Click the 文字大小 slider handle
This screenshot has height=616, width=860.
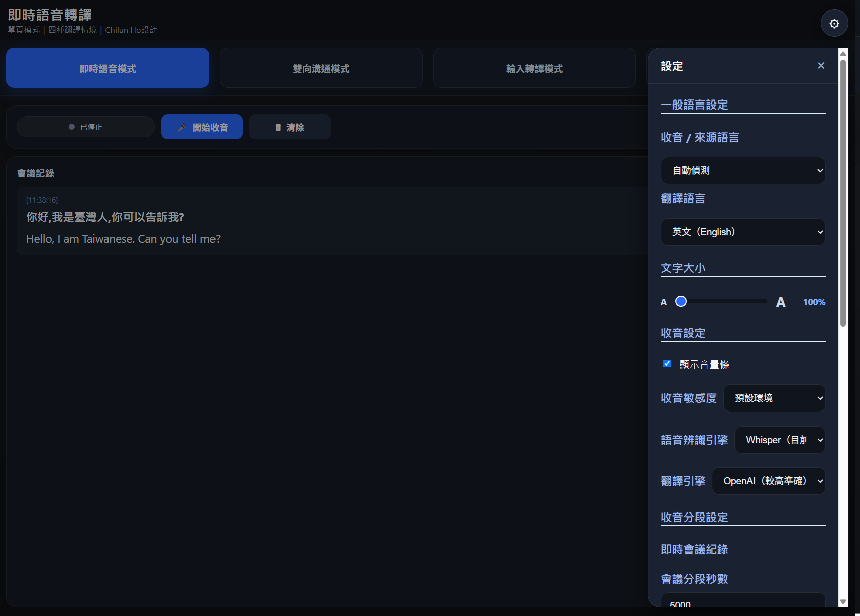[681, 301]
